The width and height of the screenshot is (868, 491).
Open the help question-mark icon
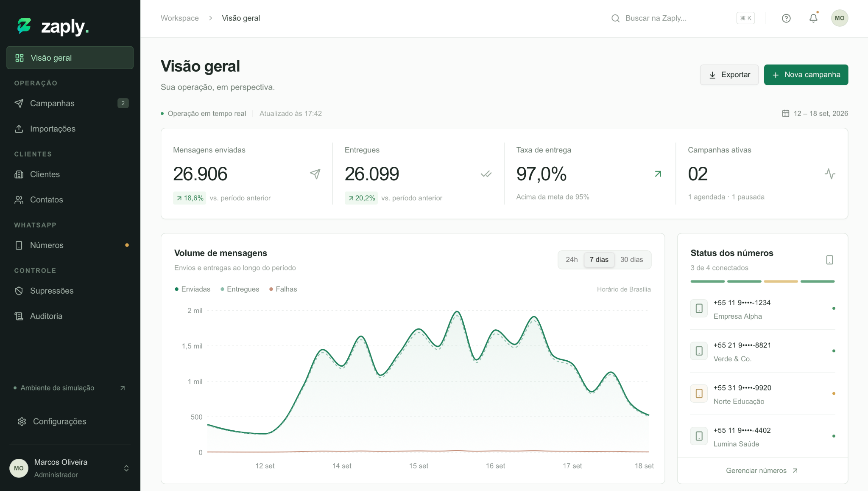click(x=786, y=18)
